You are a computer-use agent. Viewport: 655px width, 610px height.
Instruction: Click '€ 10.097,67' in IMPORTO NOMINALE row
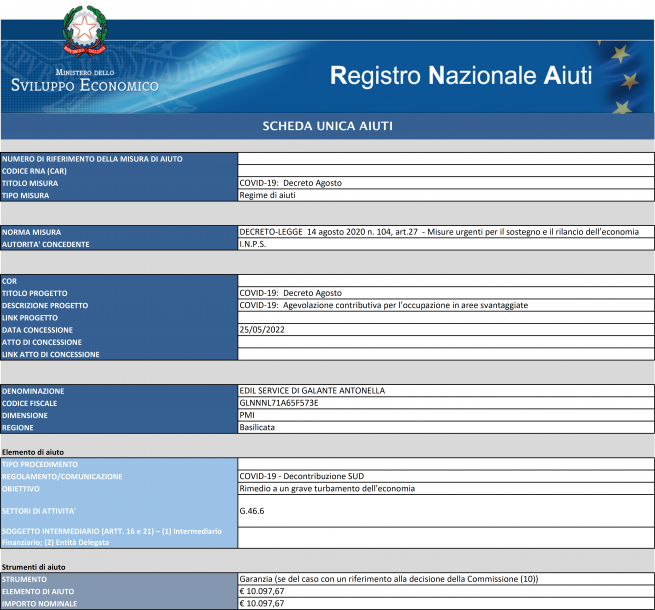point(262,603)
